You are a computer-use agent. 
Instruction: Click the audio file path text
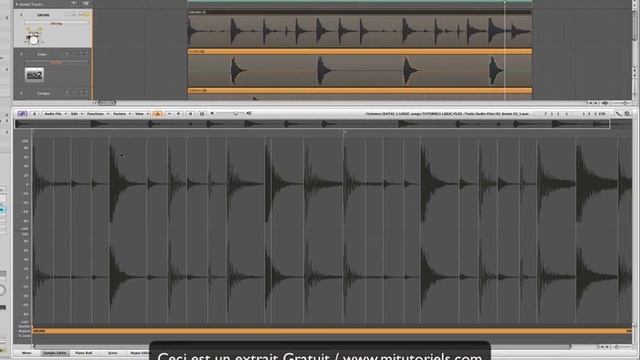click(447, 114)
